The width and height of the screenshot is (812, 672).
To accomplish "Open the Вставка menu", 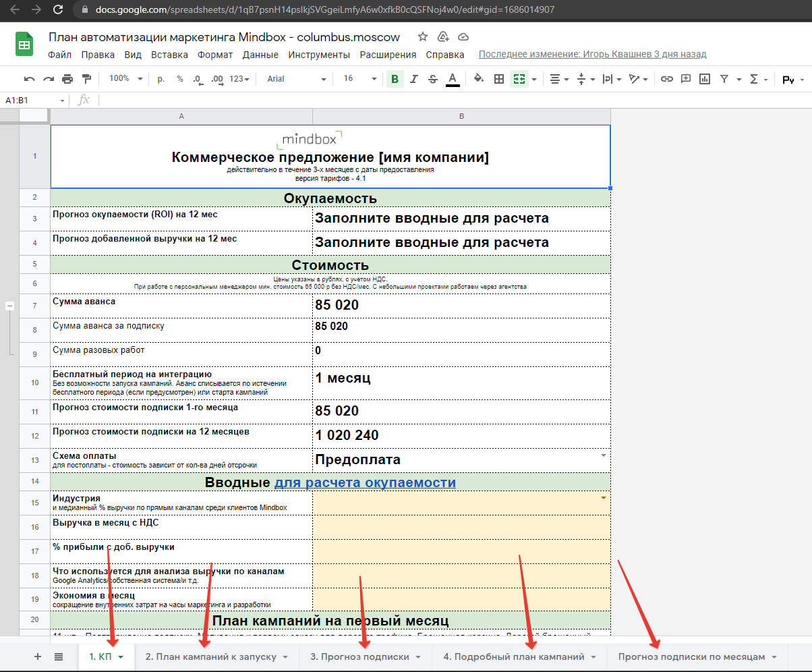I will 169,55.
